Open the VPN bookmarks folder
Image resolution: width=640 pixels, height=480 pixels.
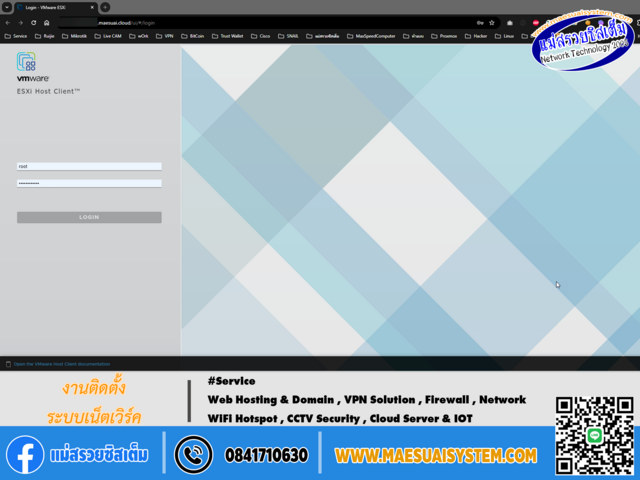[x=165, y=36]
